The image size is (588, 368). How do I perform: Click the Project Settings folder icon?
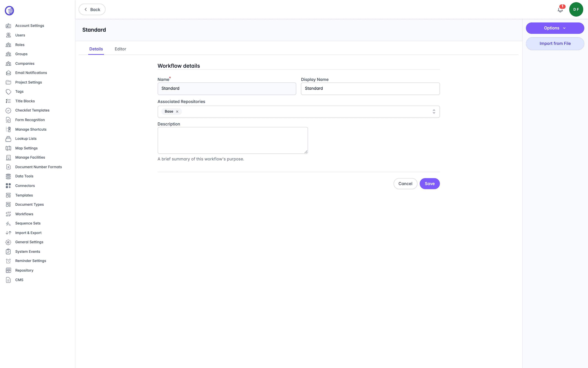click(x=8, y=82)
